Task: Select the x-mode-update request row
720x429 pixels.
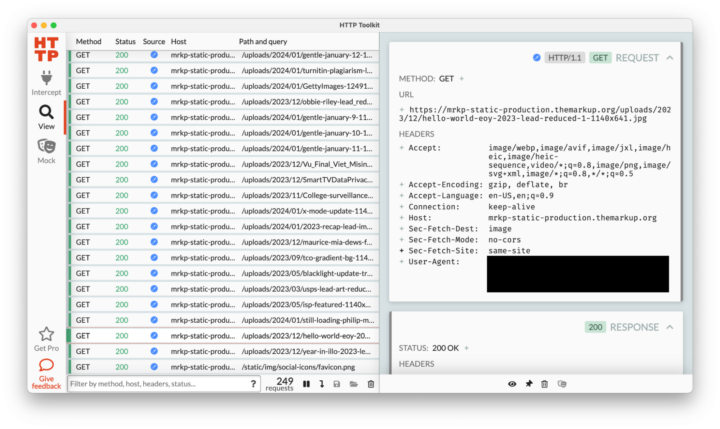Action: [224, 211]
